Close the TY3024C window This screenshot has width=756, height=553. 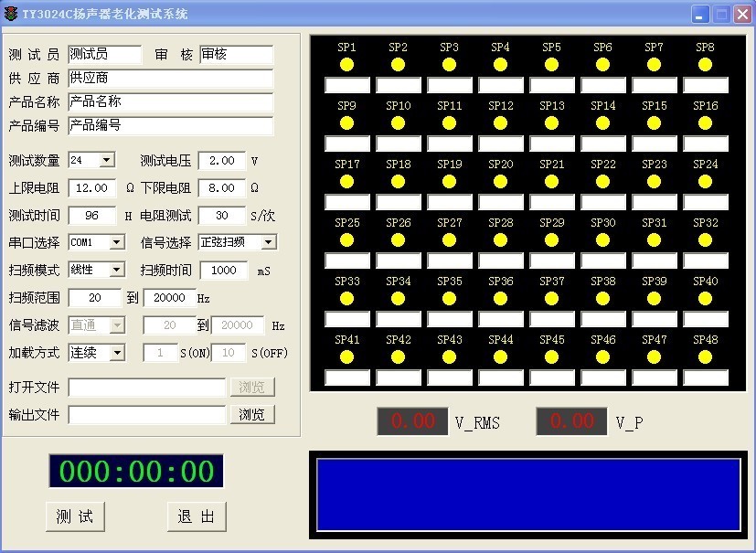[742, 14]
